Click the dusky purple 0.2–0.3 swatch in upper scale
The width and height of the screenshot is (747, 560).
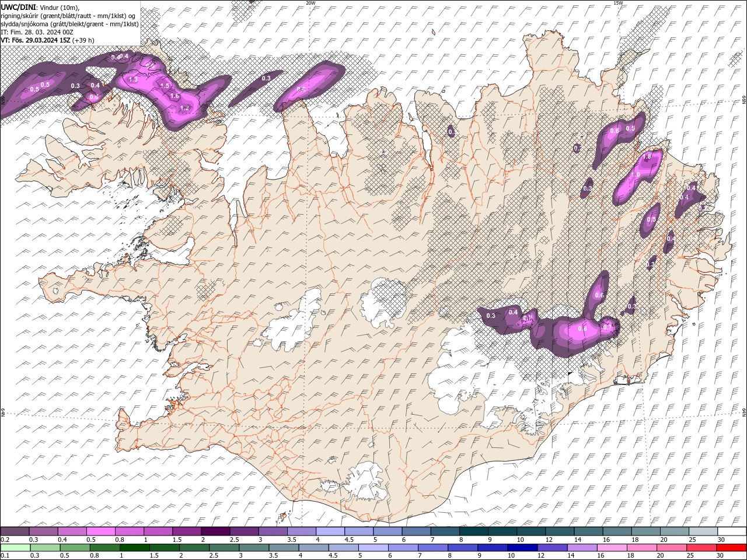(15, 531)
